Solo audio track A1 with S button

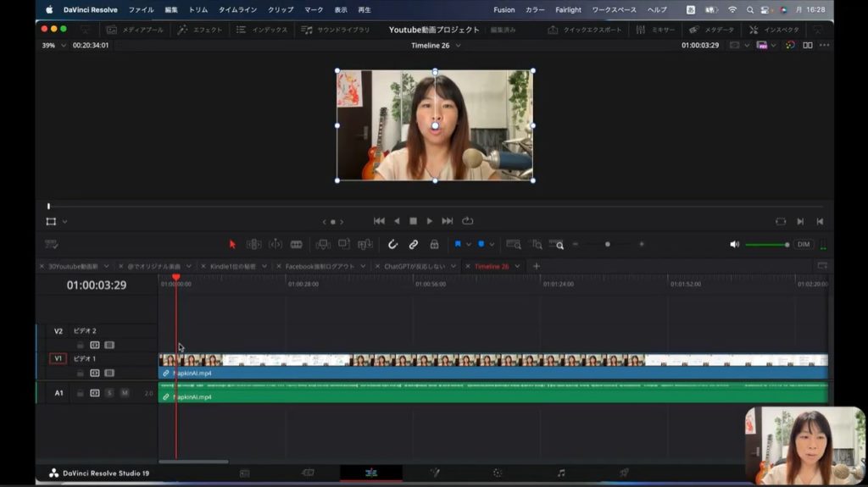pyautogui.click(x=109, y=393)
